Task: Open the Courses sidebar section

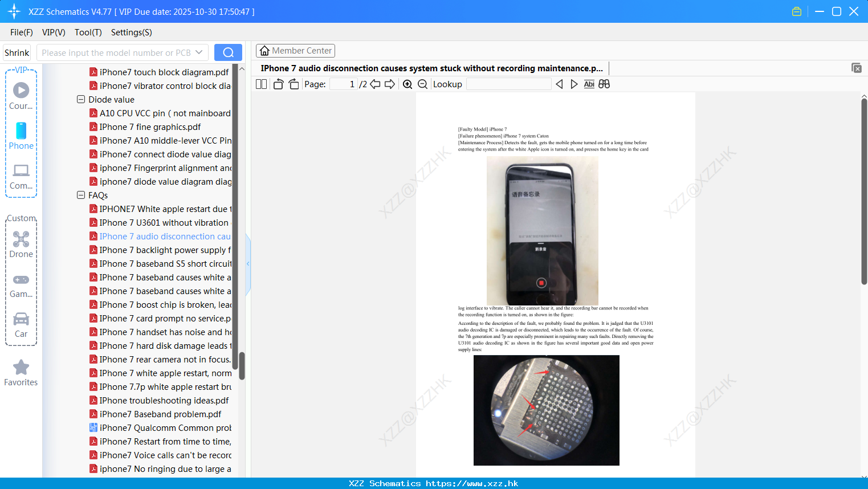Action: click(x=21, y=96)
